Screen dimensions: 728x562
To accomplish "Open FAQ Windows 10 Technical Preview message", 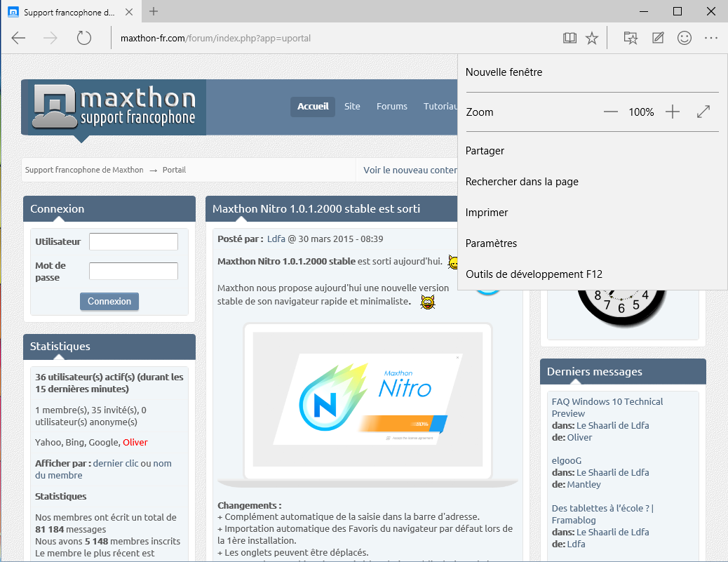I will click(x=607, y=408).
